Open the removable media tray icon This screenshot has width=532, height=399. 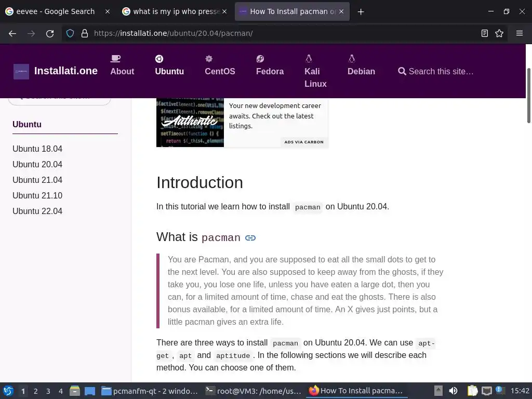click(x=438, y=391)
